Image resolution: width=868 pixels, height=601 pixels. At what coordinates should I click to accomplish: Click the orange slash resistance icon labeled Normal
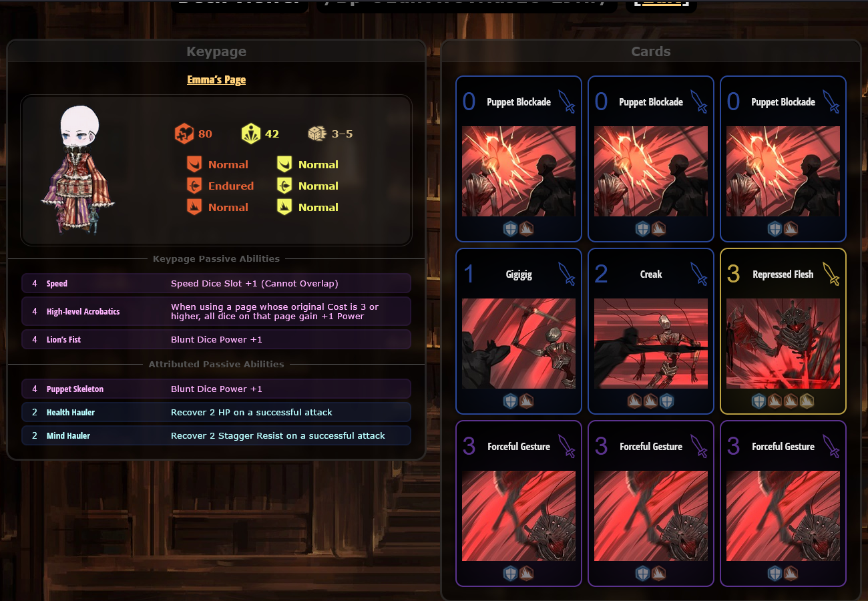pyautogui.click(x=194, y=164)
